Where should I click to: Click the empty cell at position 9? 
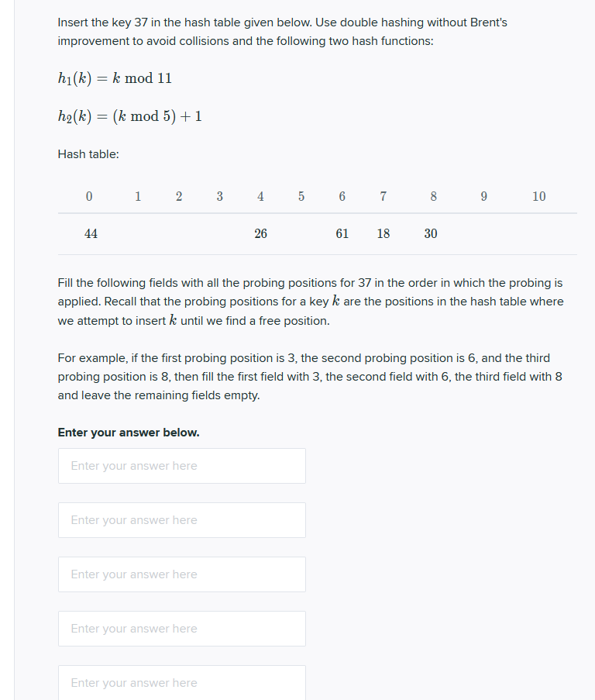pyautogui.click(x=483, y=233)
